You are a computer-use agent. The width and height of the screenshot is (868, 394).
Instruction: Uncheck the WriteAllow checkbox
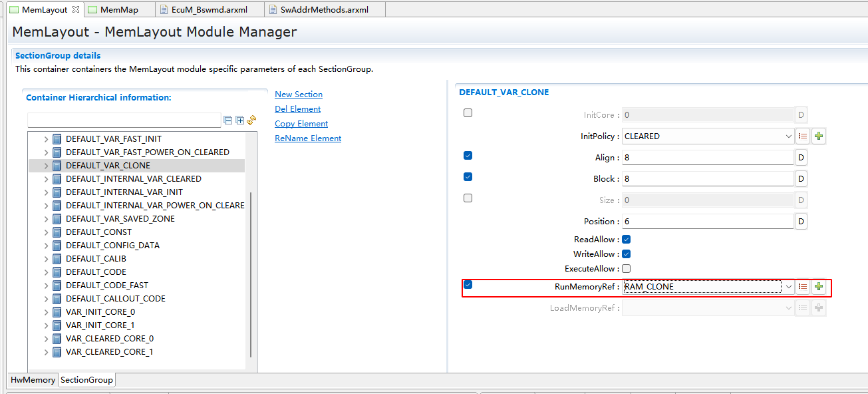click(626, 254)
